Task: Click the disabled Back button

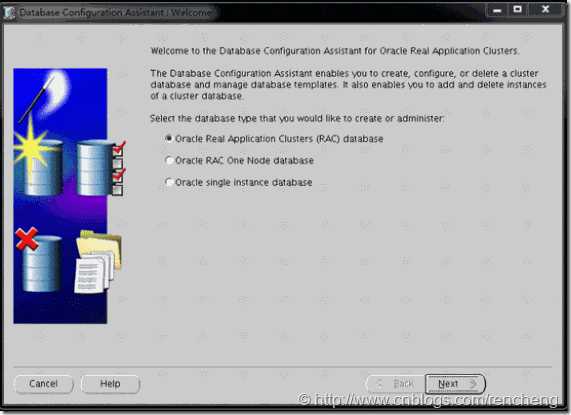Action: coord(395,384)
